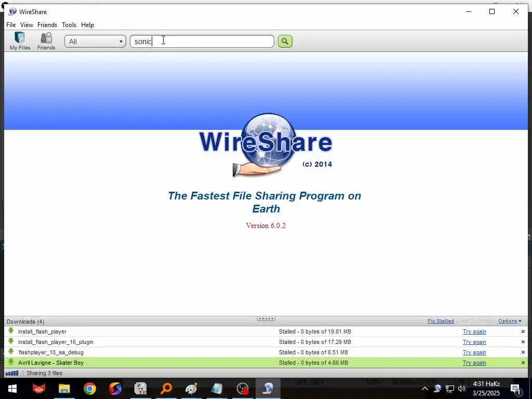
Task: Click download arrow icon for flashplayer_10_sa_debug
Action: pyautogui.click(x=11, y=352)
